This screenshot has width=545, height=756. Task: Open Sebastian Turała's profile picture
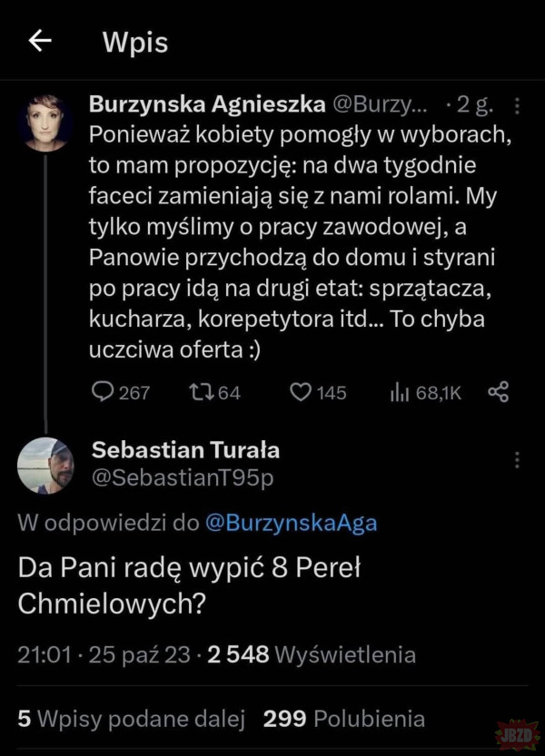coord(45,466)
